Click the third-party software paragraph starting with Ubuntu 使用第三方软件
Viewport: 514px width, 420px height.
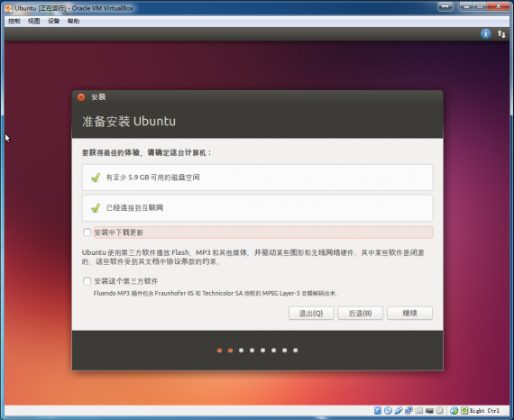pyautogui.click(x=252, y=257)
